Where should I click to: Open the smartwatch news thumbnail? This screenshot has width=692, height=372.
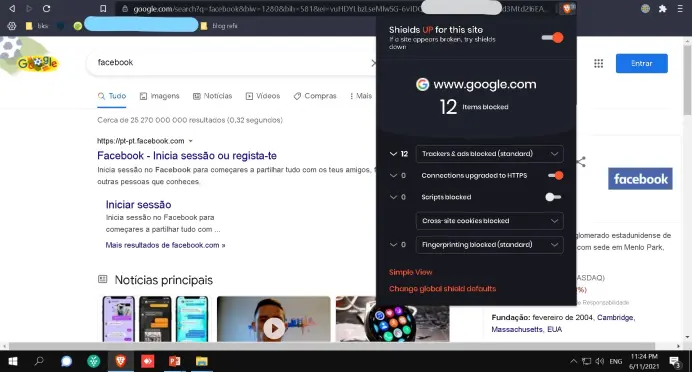click(x=392, y=319)
